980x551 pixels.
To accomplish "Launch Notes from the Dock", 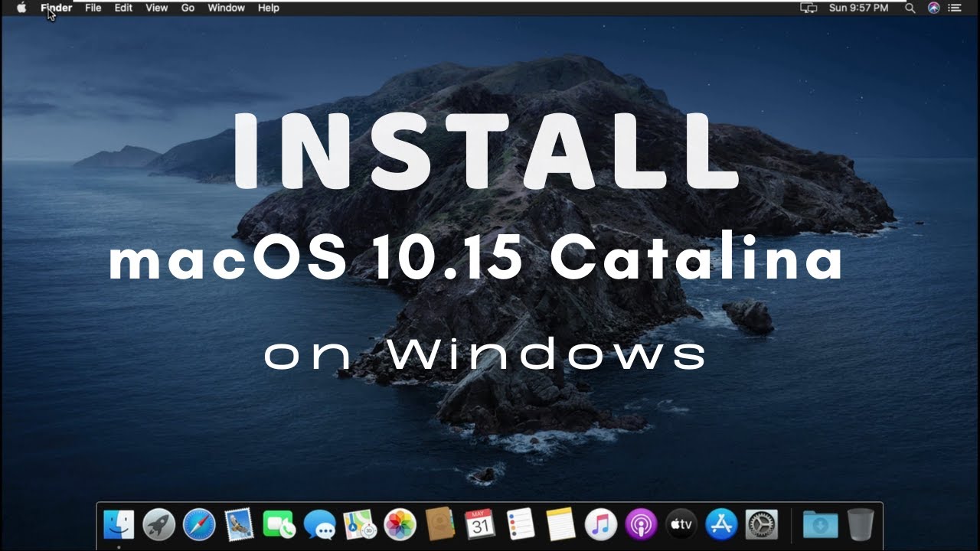I will click(x=560, y=525).
